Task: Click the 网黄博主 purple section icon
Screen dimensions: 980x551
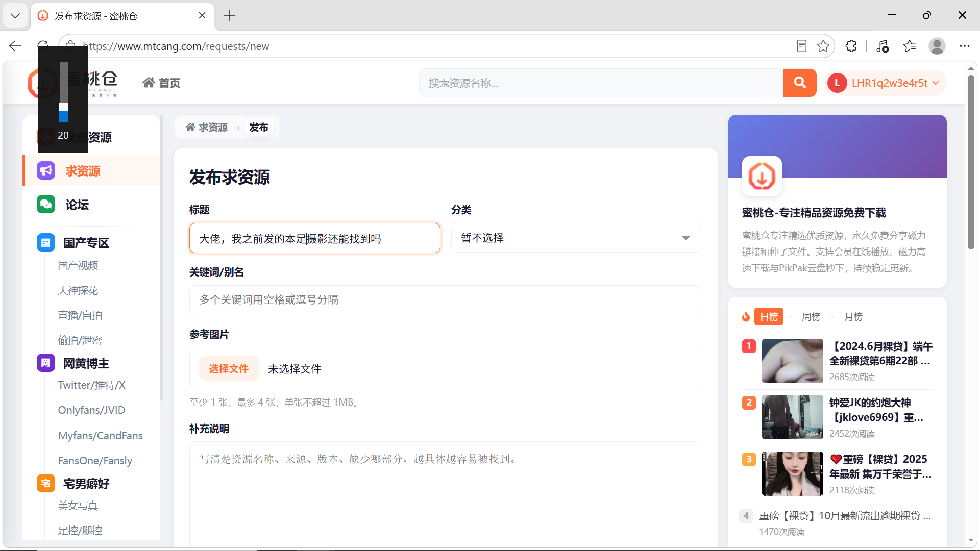Action: 45,363
